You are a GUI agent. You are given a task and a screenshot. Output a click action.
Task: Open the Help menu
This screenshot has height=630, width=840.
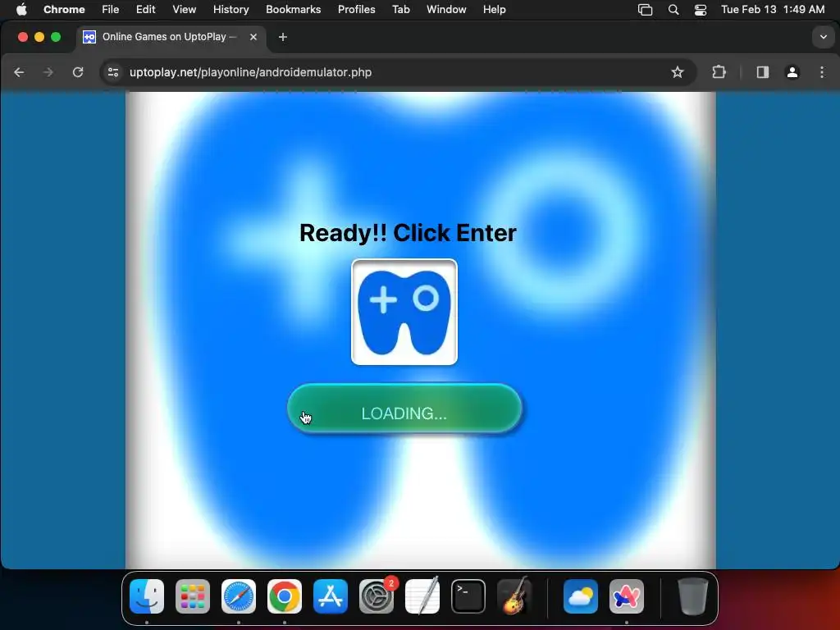click(x=494, y=10)
